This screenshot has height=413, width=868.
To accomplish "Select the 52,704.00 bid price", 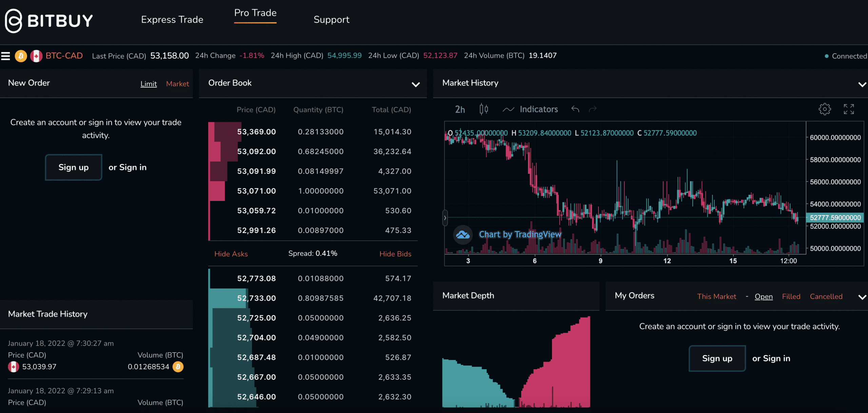I will 256,338.
